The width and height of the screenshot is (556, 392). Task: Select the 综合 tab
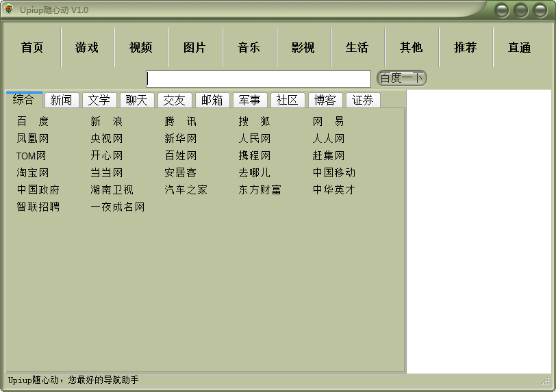[x=24, y=99]
